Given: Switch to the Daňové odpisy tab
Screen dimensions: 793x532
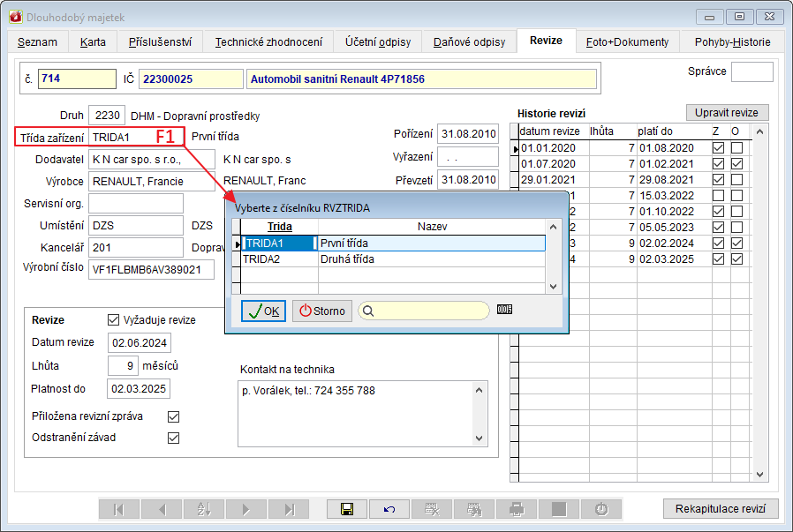Looking at the screenshot, I should [x=469, y=42].
